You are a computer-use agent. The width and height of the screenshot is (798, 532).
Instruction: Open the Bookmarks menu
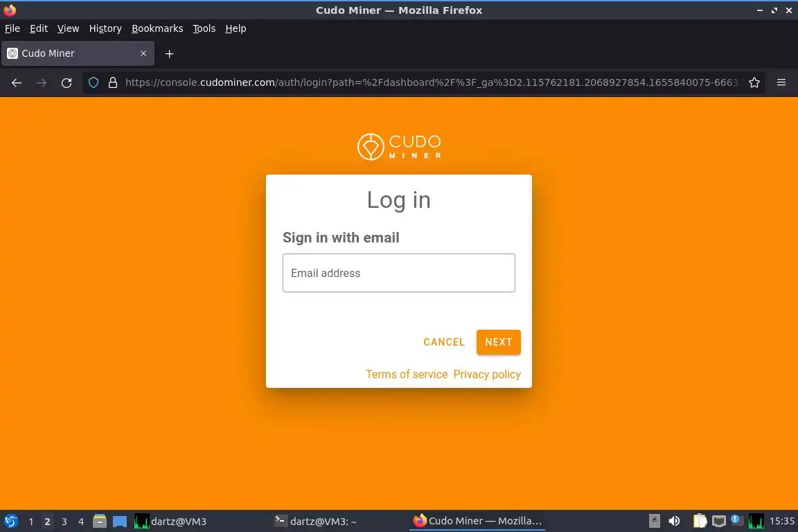[x=157, y=28]
